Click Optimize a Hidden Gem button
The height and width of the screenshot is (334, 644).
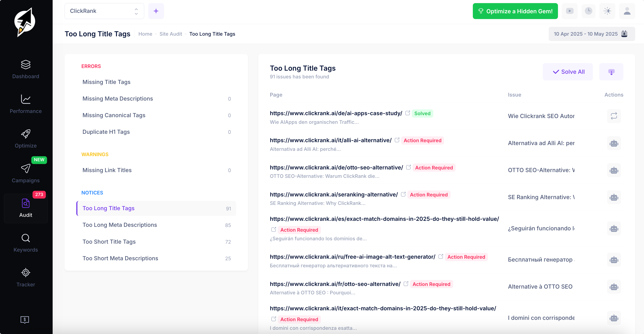[x=515, y=11]
